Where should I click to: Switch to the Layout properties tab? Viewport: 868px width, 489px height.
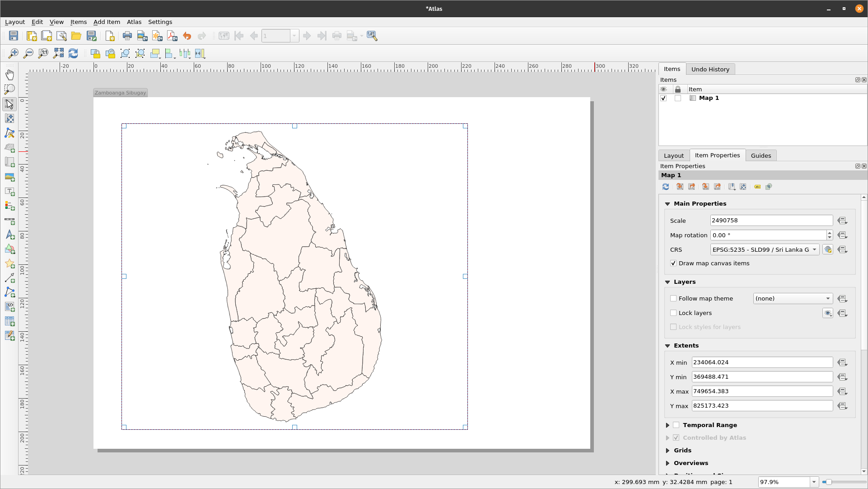(x=674, y=155)
